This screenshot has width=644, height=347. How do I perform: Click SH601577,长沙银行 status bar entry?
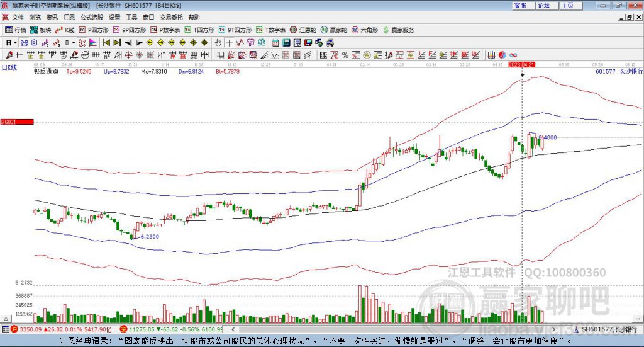[x=606, y=329]
